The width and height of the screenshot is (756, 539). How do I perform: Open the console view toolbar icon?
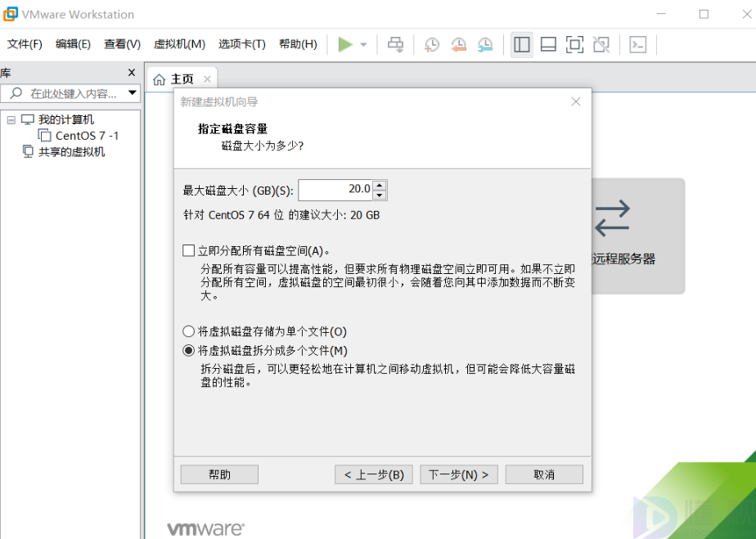(x=637, y=44)
